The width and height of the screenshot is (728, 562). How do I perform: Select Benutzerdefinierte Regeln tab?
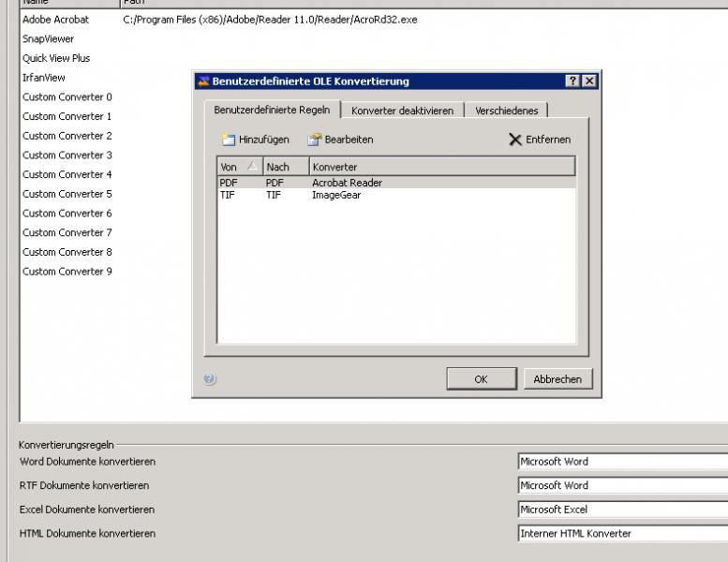(272, 110)
